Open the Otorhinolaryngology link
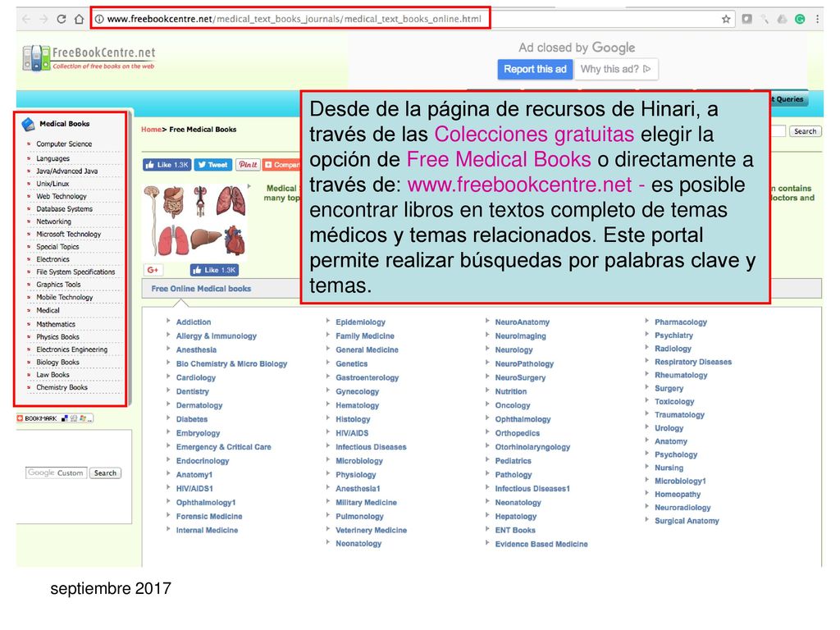This screenshot has width=840, height=630. tap(532, 447)
